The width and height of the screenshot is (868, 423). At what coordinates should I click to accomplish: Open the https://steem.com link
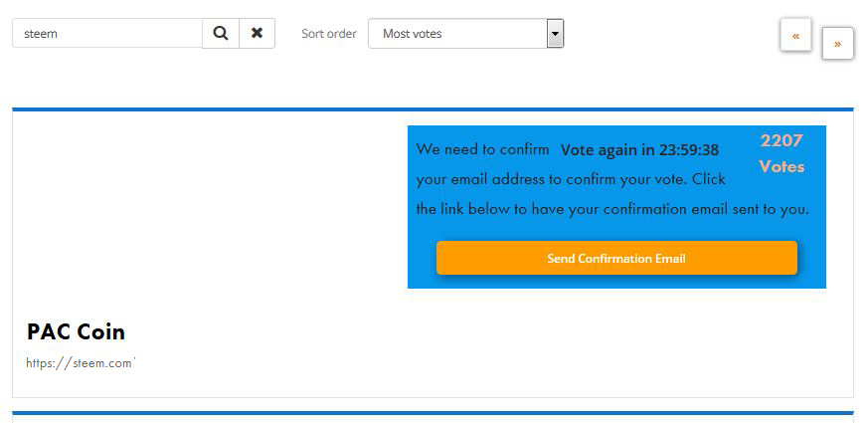click(x=80, y=363)
